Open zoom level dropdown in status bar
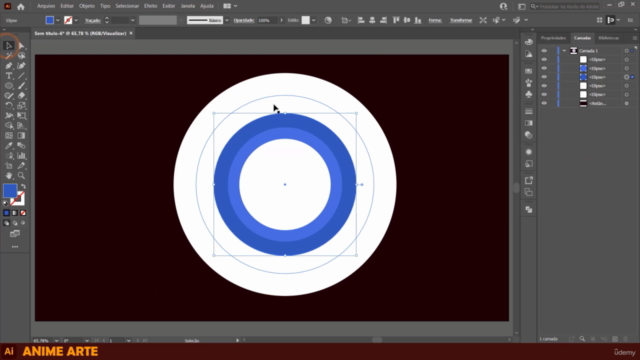The width and height of the screenshot is (640, 360). (56, 340)
